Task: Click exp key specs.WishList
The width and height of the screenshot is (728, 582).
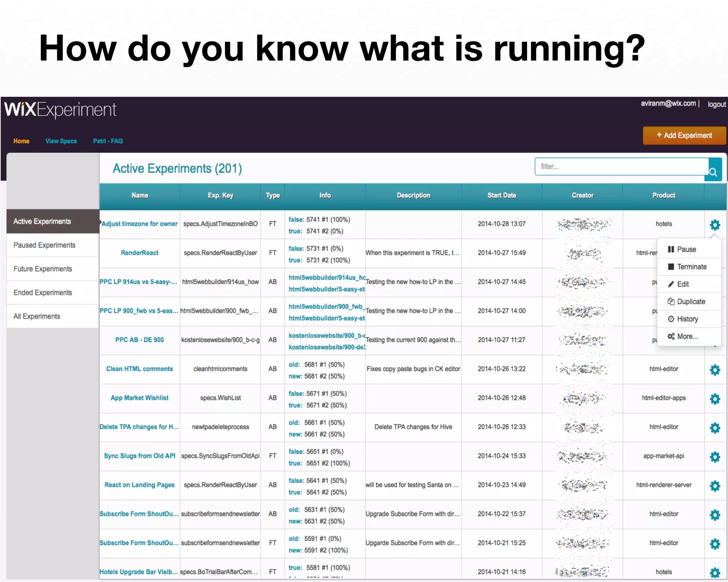Action: click(x=220, y=398)
